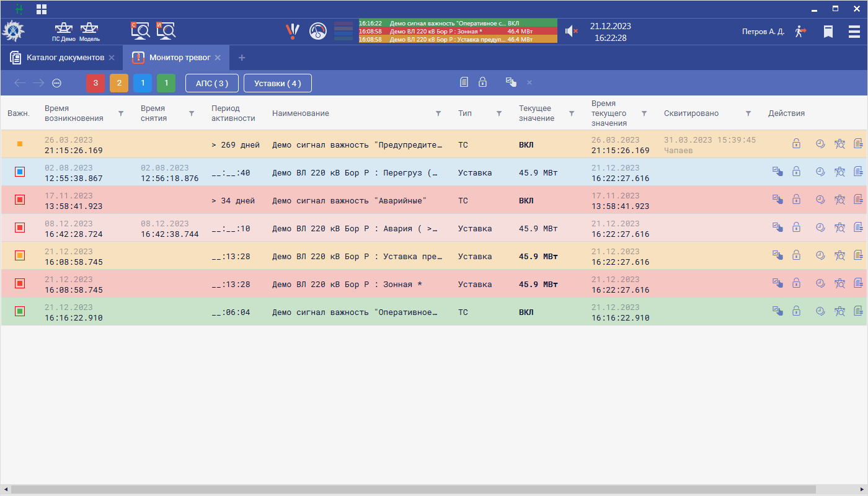Open the clock history icon for Аварийные row
Screen dimensions: 868x496
820,200
